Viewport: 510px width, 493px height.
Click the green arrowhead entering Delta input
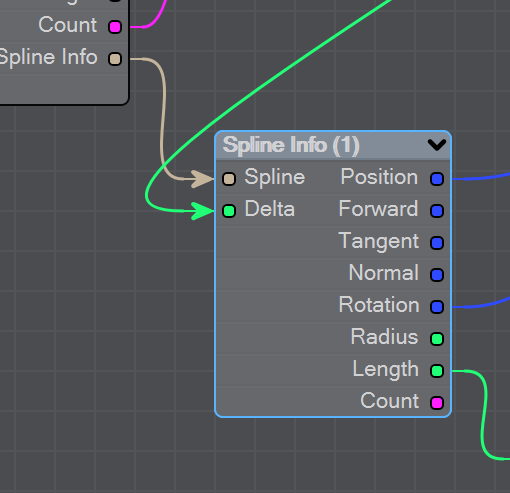[x=203, y=211]
